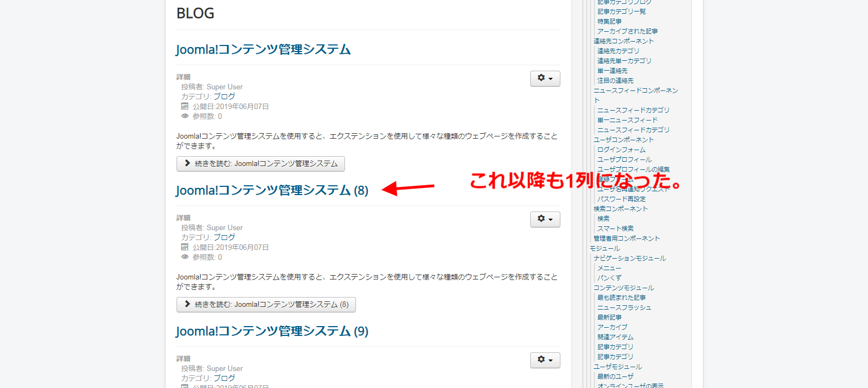Select 最も読まれた記事 in sidebar

[621, 298]
